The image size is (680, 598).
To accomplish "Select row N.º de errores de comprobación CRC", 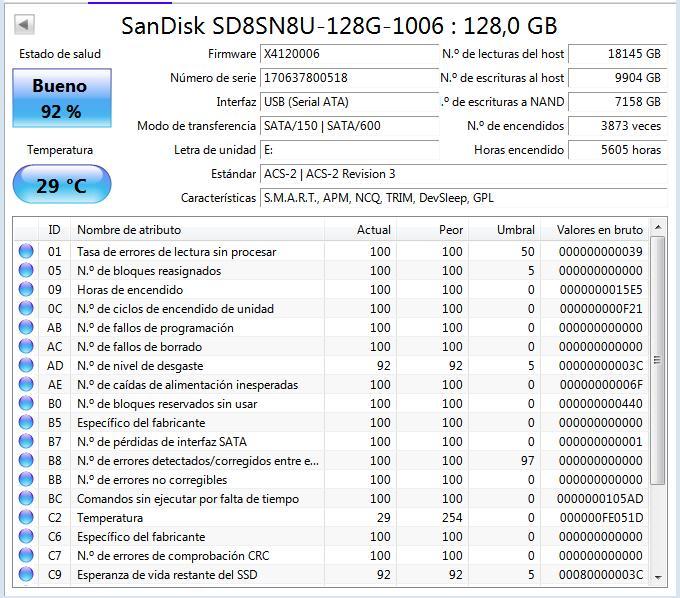I will [x=332, y=556].
